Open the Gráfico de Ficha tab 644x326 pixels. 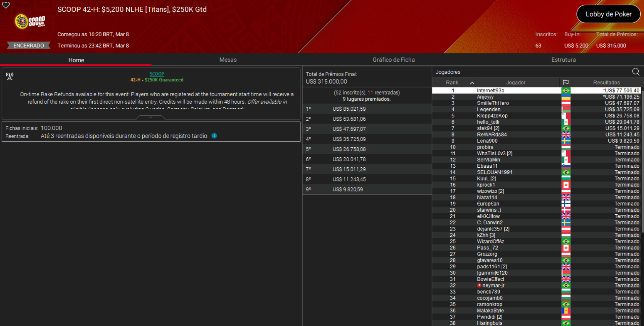(394, 59)
